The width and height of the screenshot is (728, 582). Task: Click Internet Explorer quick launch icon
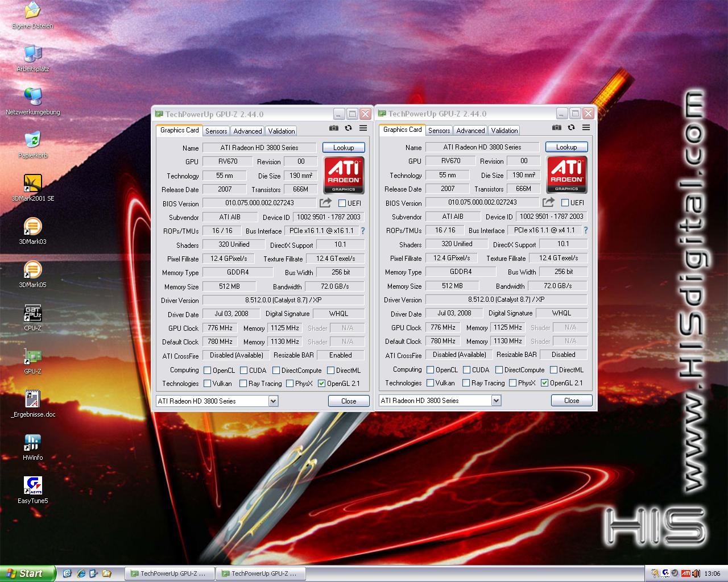point(81,573)
